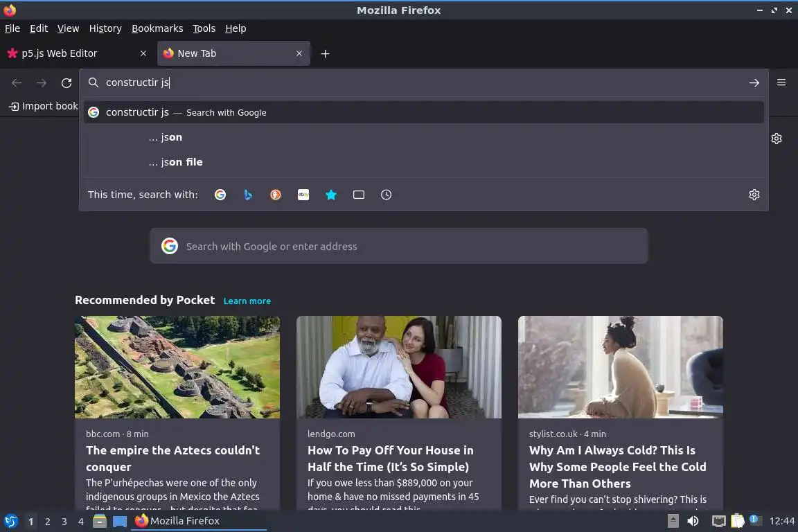Click 'stylist.co.uk · 4 min' source text
The width and height of the screenshot is (798, 532).
tap(567, 434)
